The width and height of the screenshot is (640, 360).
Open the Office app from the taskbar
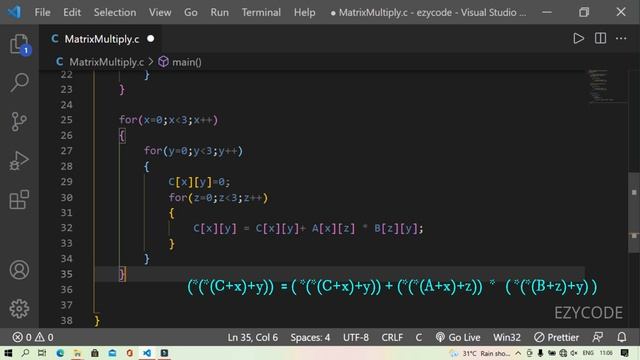pyautogui.click(x=130, y=353)
